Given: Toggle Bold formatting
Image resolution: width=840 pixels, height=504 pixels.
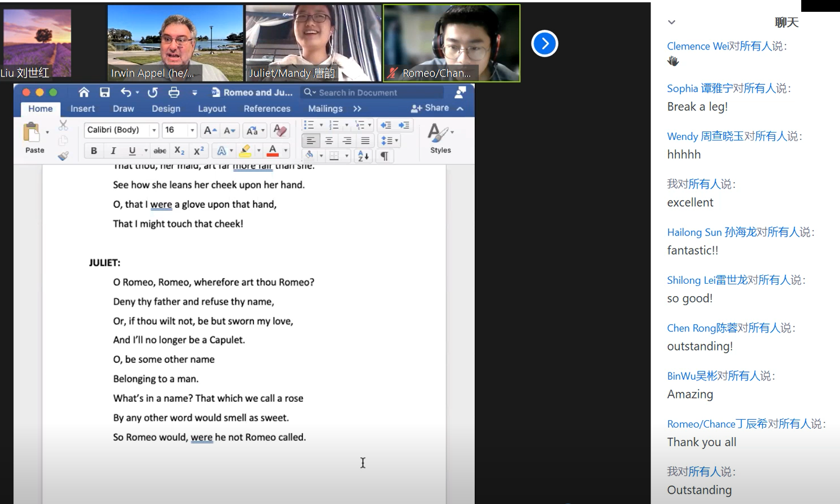Looking at the screenshot, I should (94, 151).
